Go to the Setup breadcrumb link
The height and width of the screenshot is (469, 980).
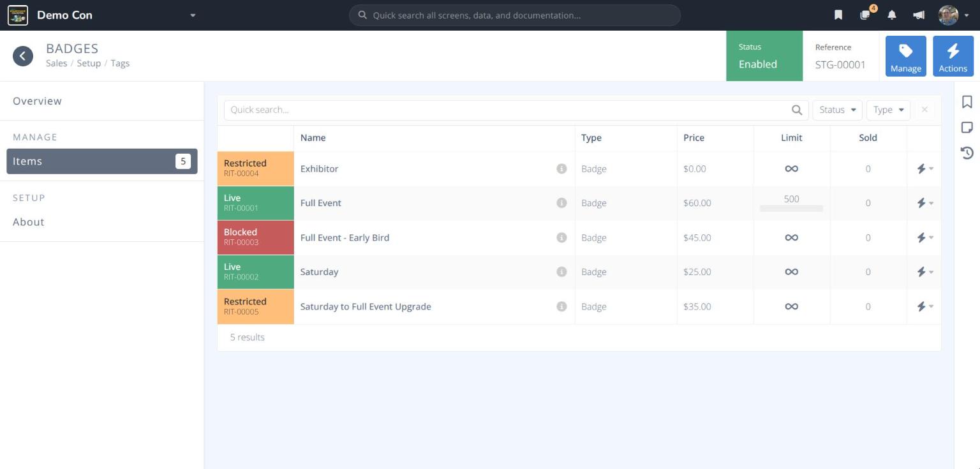89,63
